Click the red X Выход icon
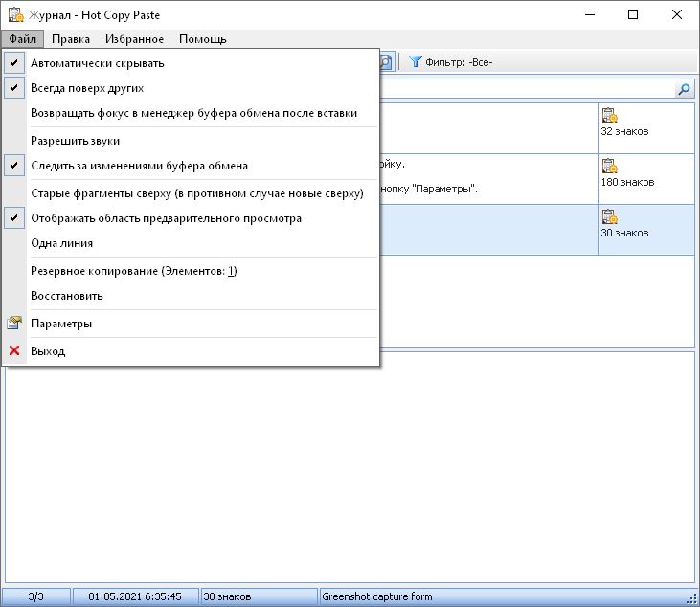700x607 pixels. click(x=14, y=350)
